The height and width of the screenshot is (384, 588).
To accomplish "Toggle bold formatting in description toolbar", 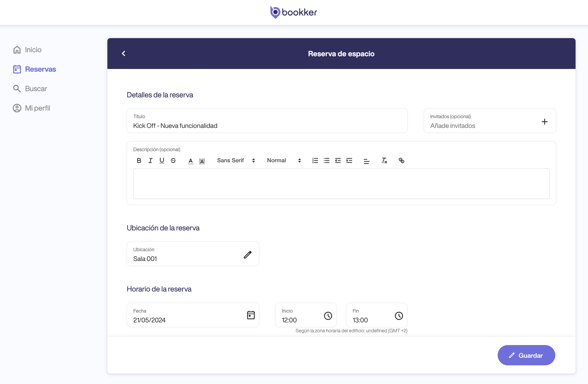I will coord(139,161).
